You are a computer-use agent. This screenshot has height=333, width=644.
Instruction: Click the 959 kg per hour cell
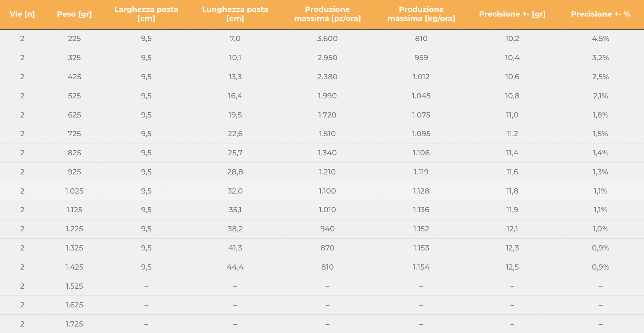click(421, 58)
